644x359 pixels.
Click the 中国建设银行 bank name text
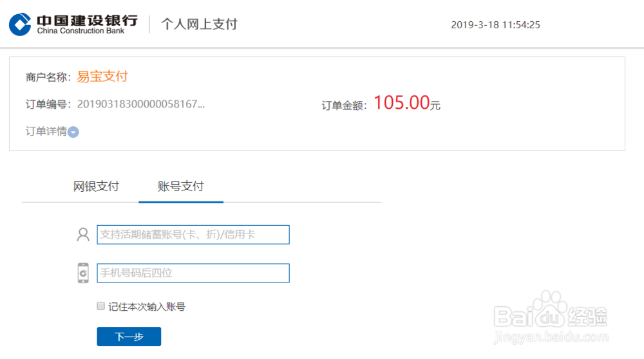(87, 19)
